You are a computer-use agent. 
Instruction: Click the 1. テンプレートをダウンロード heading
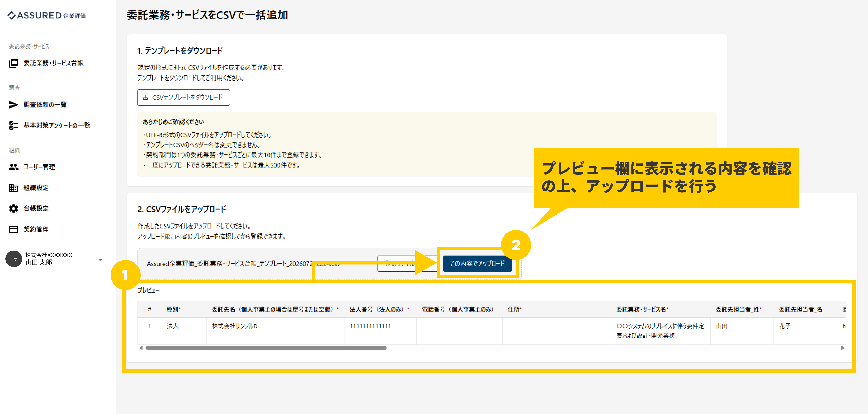[x=180, y=51]
